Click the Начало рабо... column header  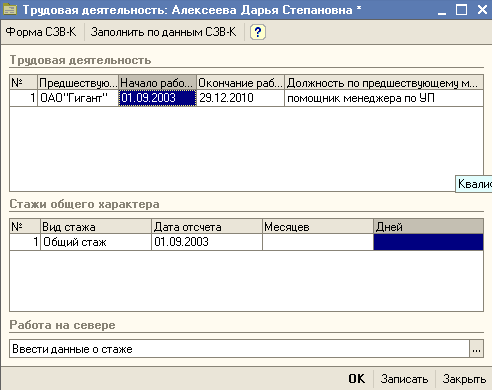[157, 83]
